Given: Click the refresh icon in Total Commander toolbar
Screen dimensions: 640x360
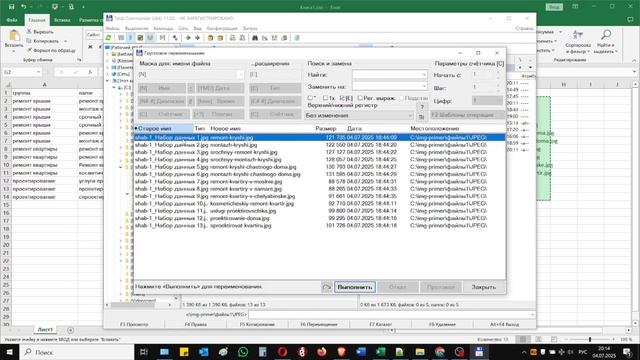Looking at the screenshot, I should point(109,38).
